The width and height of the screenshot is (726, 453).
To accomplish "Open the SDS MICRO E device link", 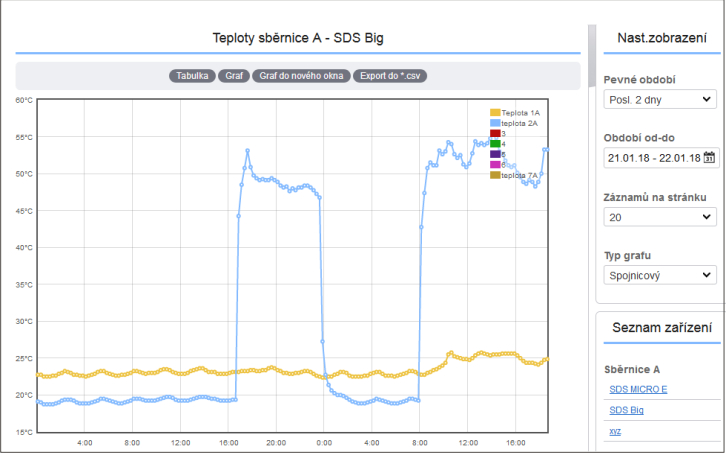I will pyautogui.click(x=637, y=389).
